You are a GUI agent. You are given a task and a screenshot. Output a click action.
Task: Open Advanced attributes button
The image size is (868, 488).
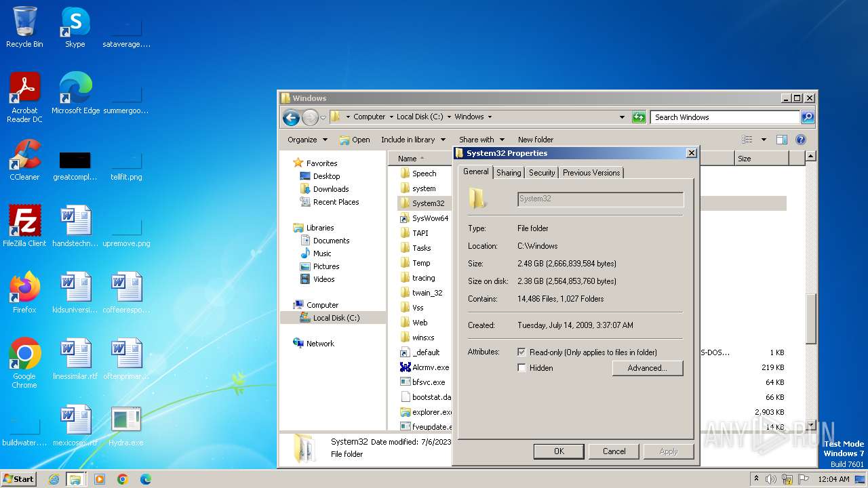[647, 368]
